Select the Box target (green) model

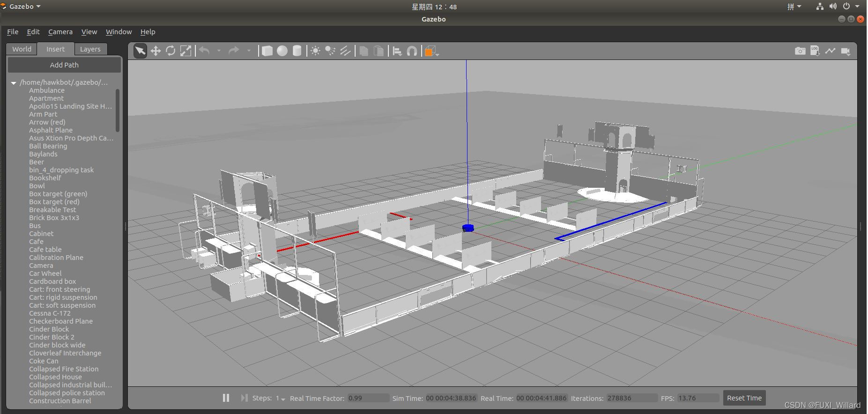(x=58, y=194)
